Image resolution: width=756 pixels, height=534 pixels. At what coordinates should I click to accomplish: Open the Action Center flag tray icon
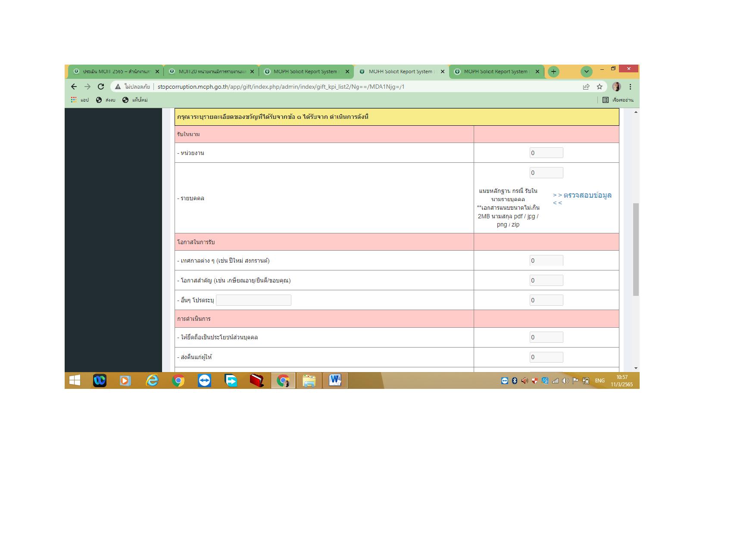575,381
